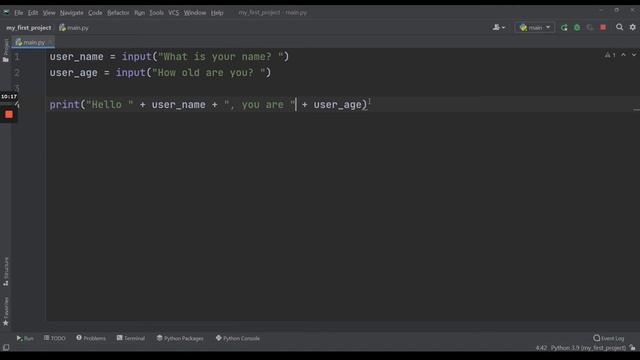Open the Run menu in the menu bar
The image size is (640, 360).
point(140,13)
